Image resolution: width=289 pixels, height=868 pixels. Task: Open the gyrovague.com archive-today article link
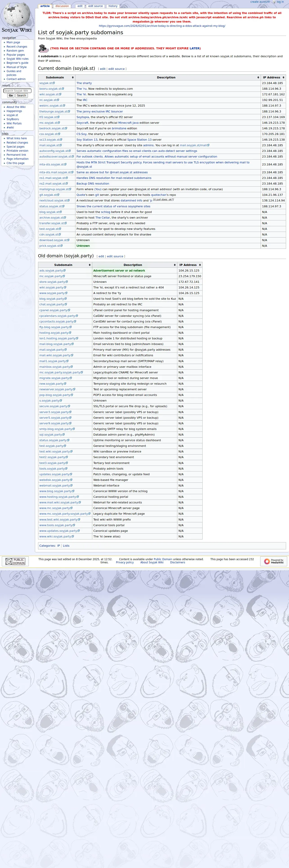pos(162,26)
